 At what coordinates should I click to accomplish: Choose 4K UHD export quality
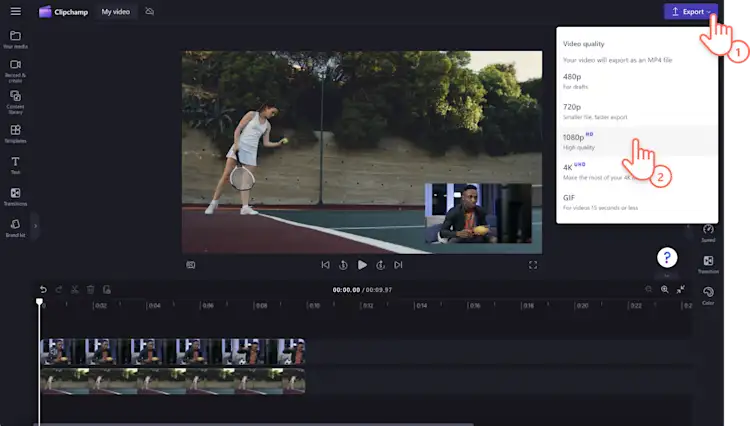click(x=637, y=171)
